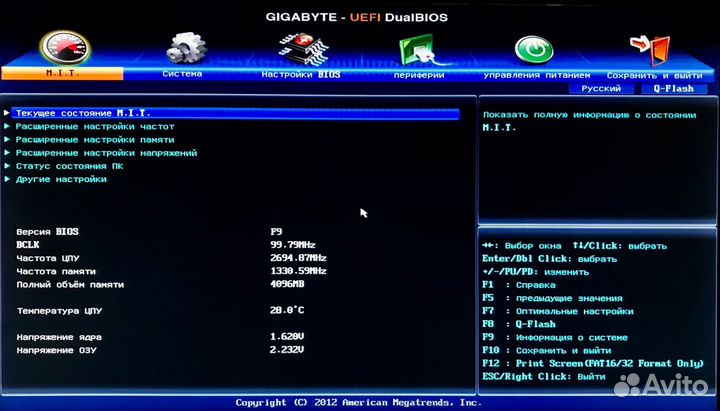This screenshot has height=411, width=720.
Task: Click the F12 Print Screen line
Action: (593, 364)
